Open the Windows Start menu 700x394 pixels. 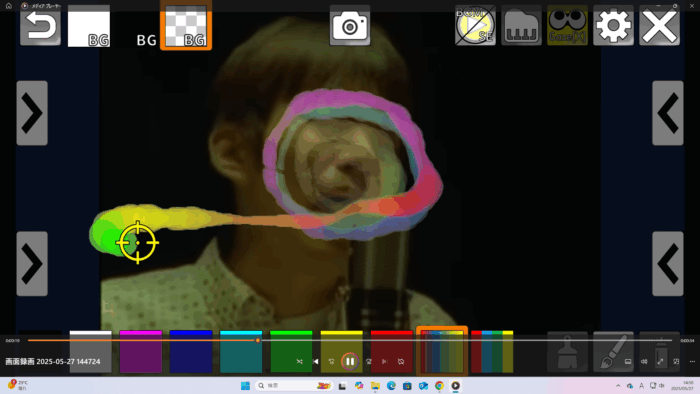tap(245, 386)
